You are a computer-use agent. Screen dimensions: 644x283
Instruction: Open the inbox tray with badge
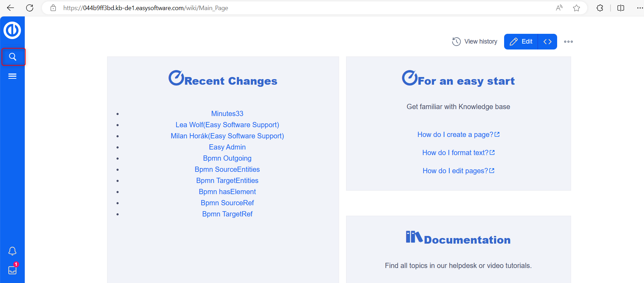pos(12,270)
